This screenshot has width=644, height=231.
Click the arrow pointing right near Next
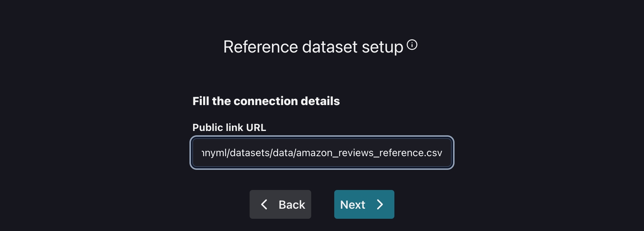(380, 204)
